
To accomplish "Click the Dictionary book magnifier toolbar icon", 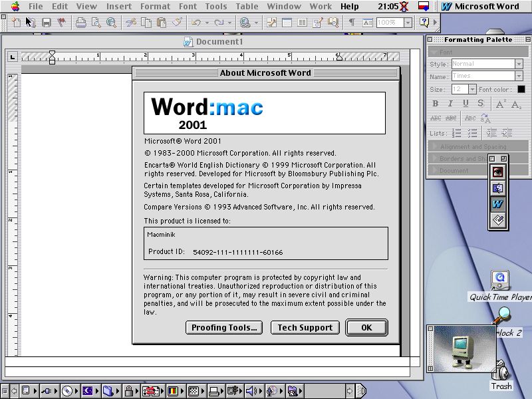I will point(333,23).
